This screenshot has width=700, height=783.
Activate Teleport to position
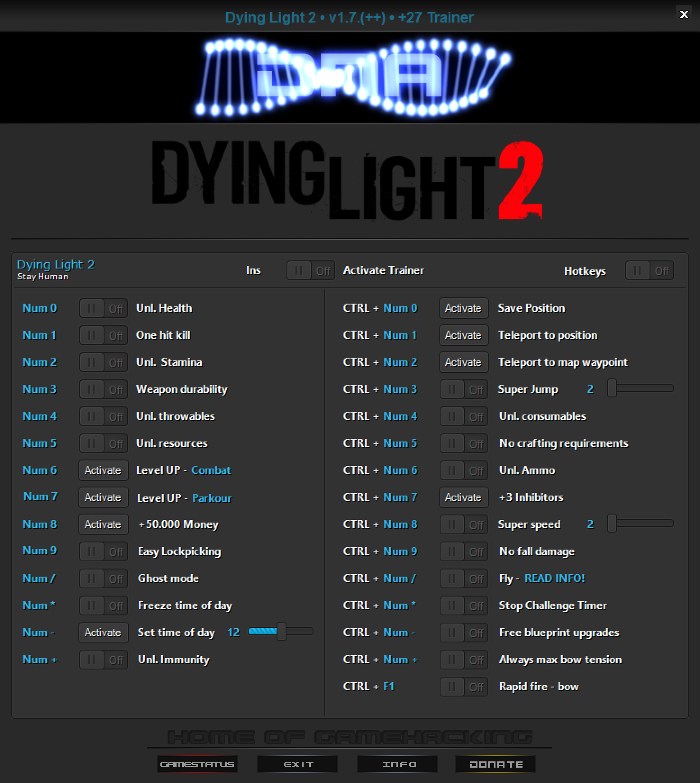tap(464, 335)
